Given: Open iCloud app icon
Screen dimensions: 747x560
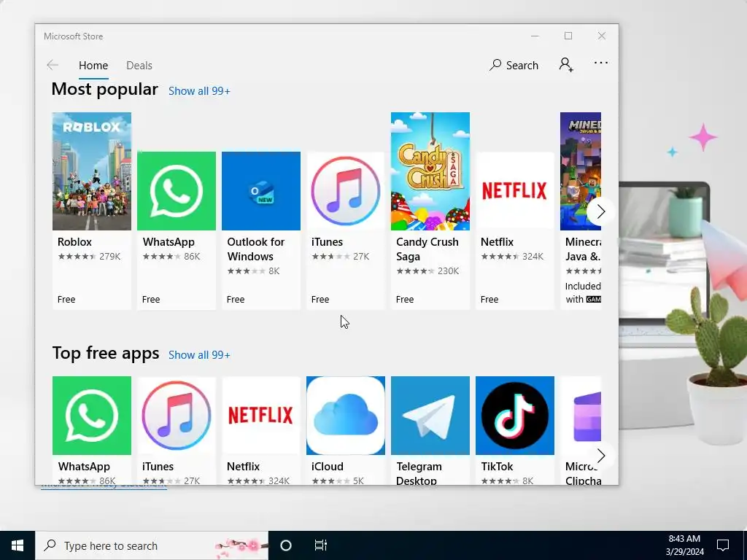Looking at the screenshot, I should 345,416.
